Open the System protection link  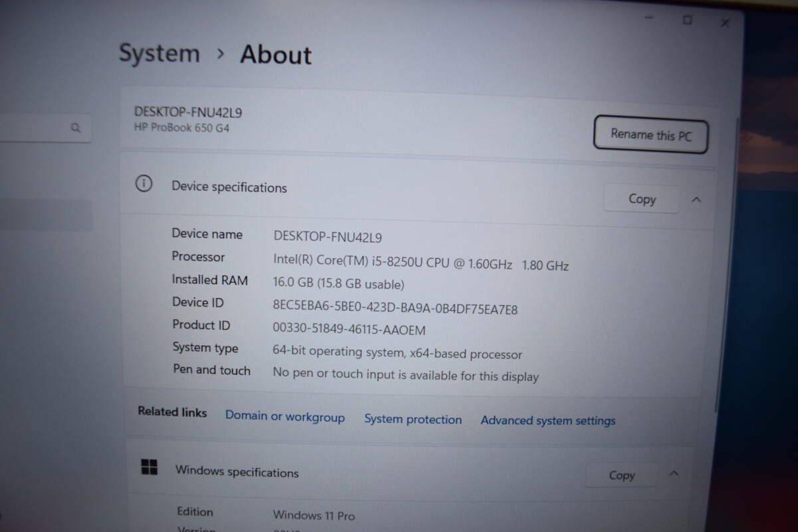[413, 420]
